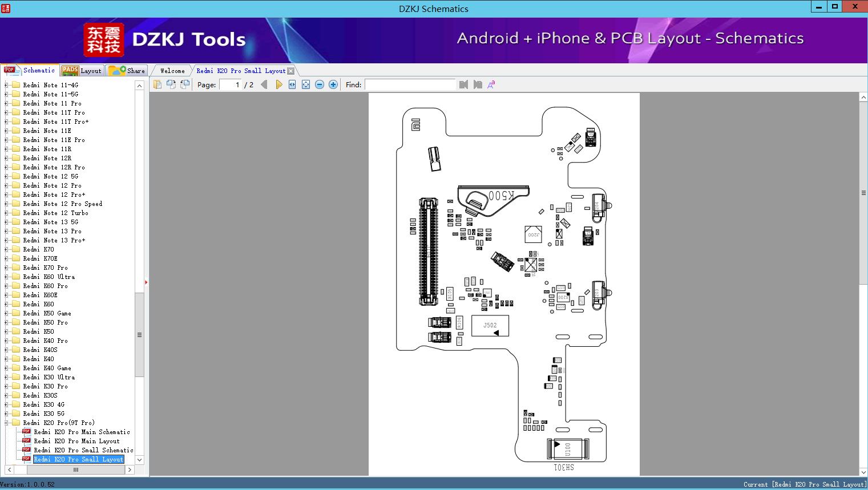
Task: Maximize the DZKJ Schematics window
Action: pos(834,7)
